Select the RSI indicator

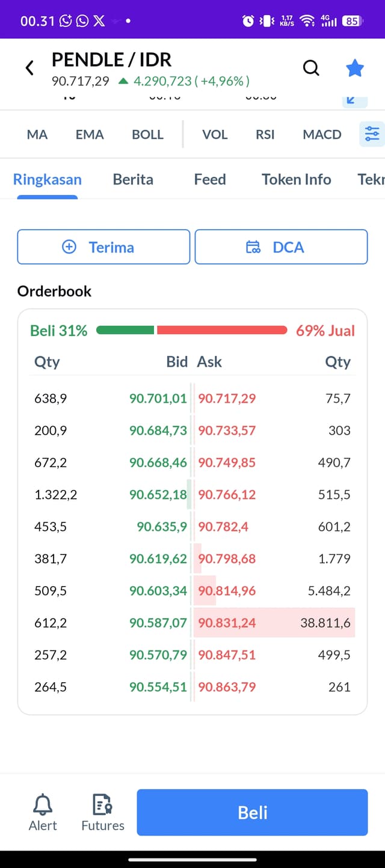265,135
